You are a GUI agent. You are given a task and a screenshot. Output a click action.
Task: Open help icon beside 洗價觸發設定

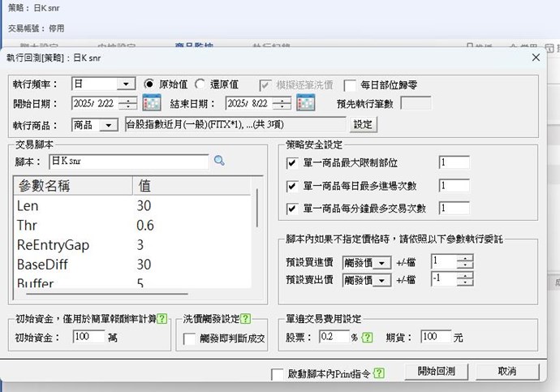tap(245, 319)
